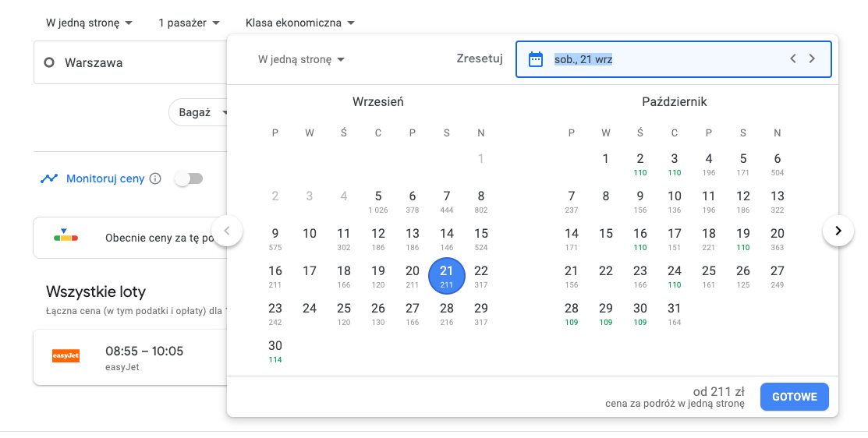Image resolution: width=868 pixels, height=438 pixels.
Task: Open the '1 pasażer' dropdown
Action: click(x=189, y=23)
